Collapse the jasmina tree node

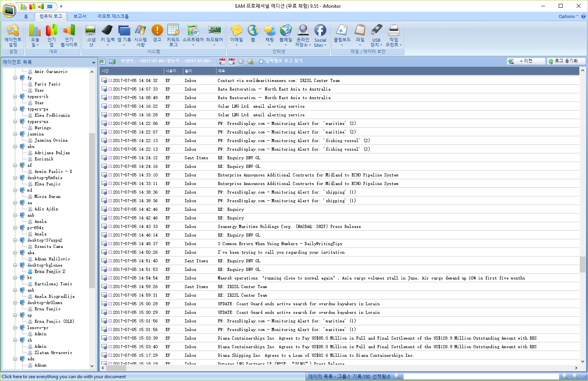[15, 134]
